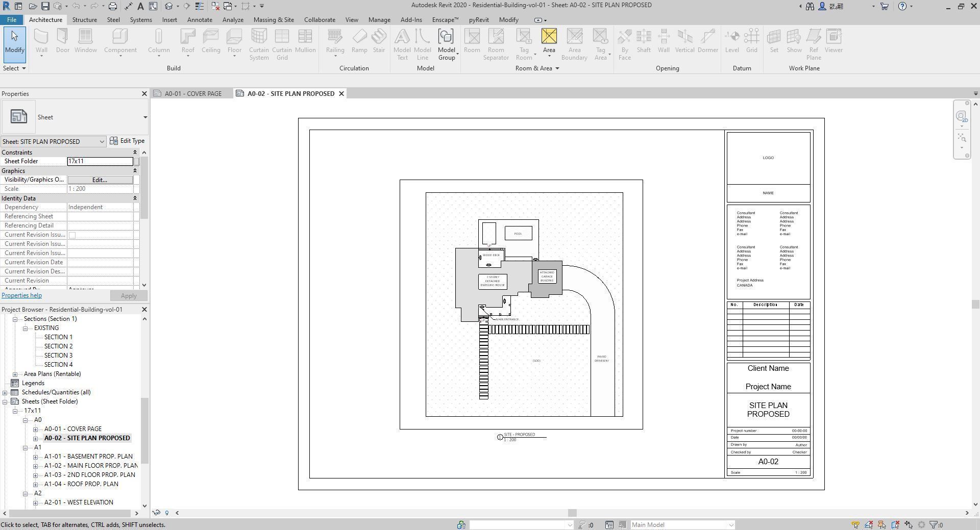
Task: Open the Sheet type selector dropdown
Action: click(145, 117)
